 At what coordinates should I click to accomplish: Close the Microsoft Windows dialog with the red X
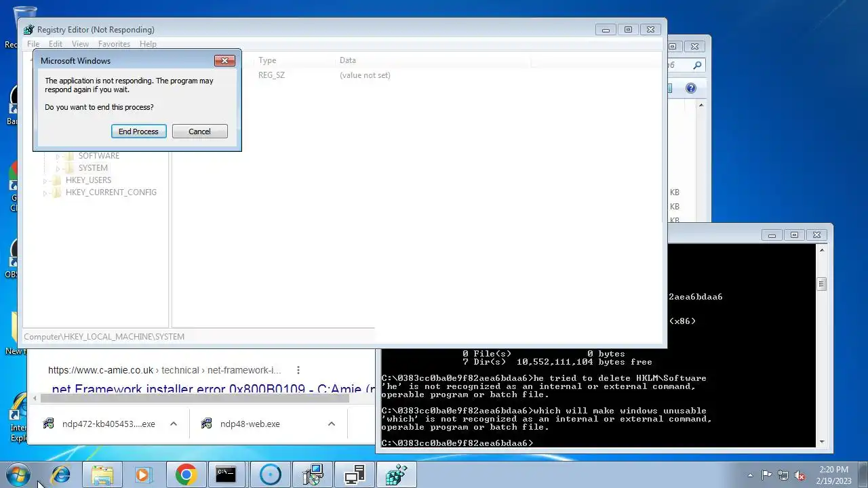coord(224,60)
